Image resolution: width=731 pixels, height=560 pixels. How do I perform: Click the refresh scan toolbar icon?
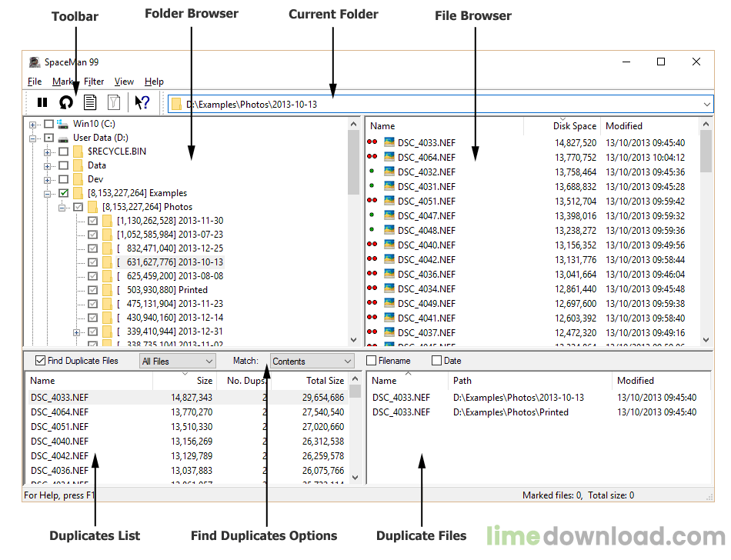(x=66, y=102)
